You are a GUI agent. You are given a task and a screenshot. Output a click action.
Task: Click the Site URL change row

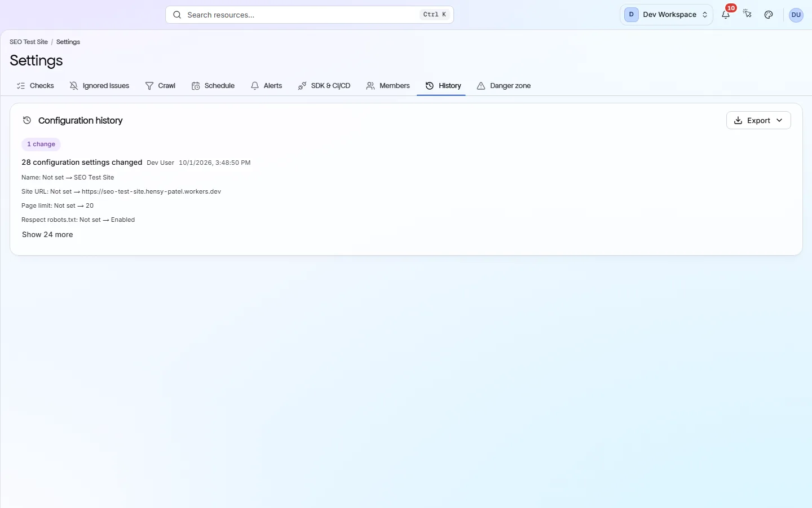tap(121, 191)
